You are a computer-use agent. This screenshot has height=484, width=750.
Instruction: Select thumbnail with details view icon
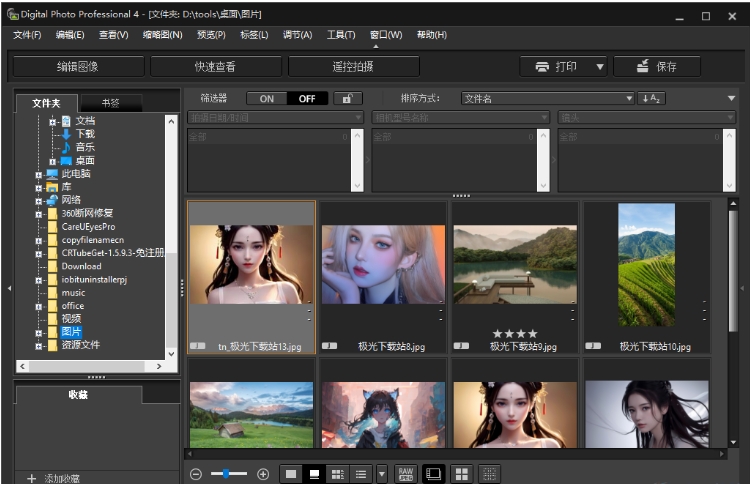tap(338, 474)
